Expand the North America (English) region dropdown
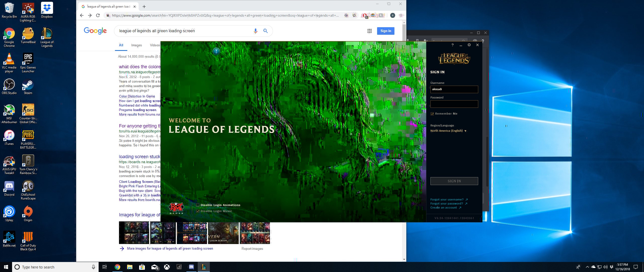Viewport: 644px width, 272px height. tap(448, 131)
